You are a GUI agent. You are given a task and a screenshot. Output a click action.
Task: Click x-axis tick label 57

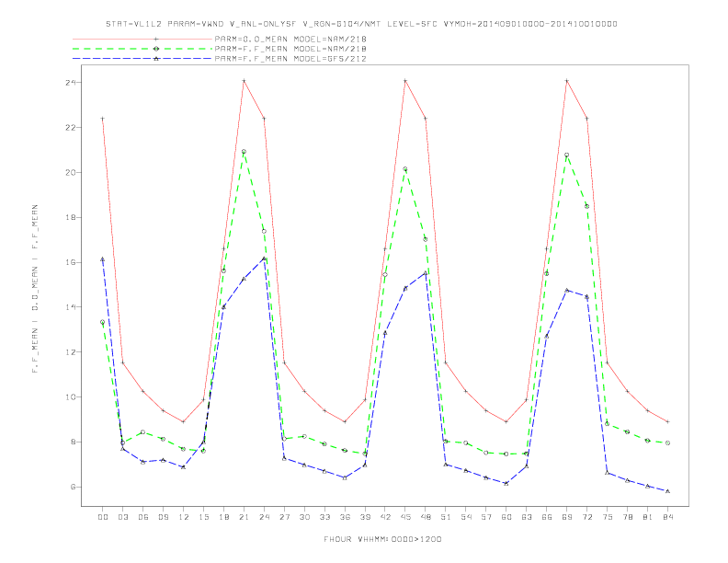coord(486,517)
